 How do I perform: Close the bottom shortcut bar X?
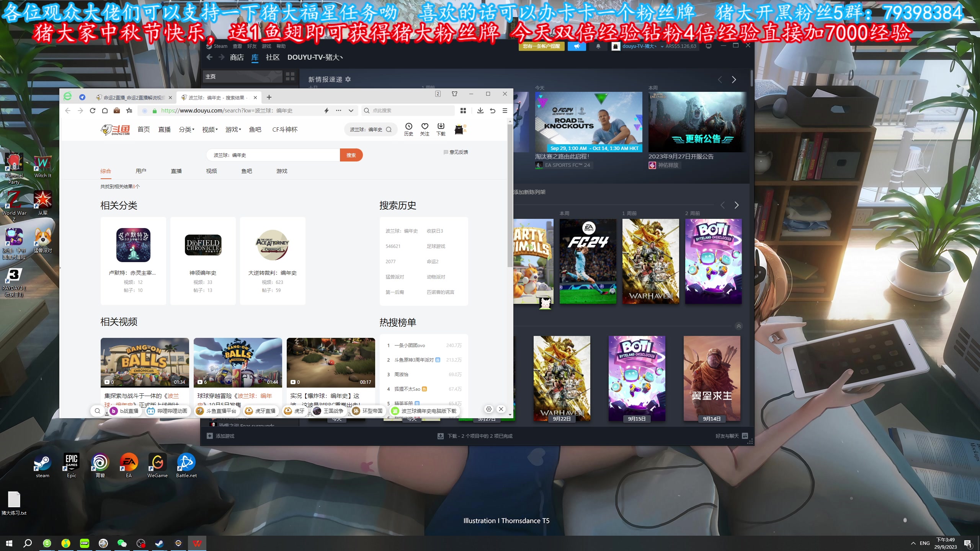pos(501,409)
